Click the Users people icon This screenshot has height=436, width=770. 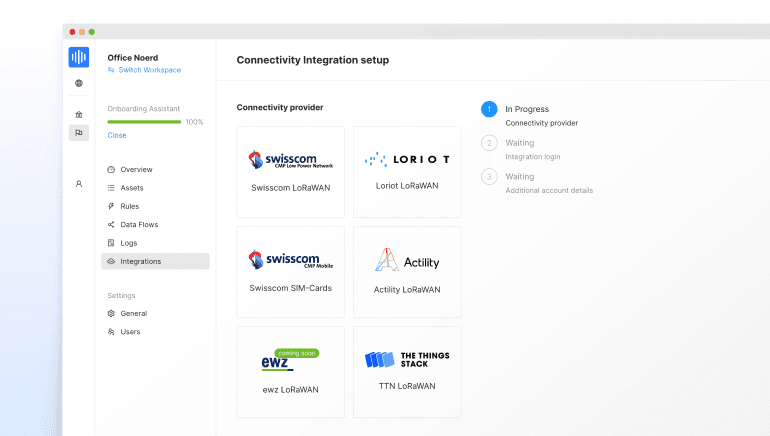tap(111, 331)
